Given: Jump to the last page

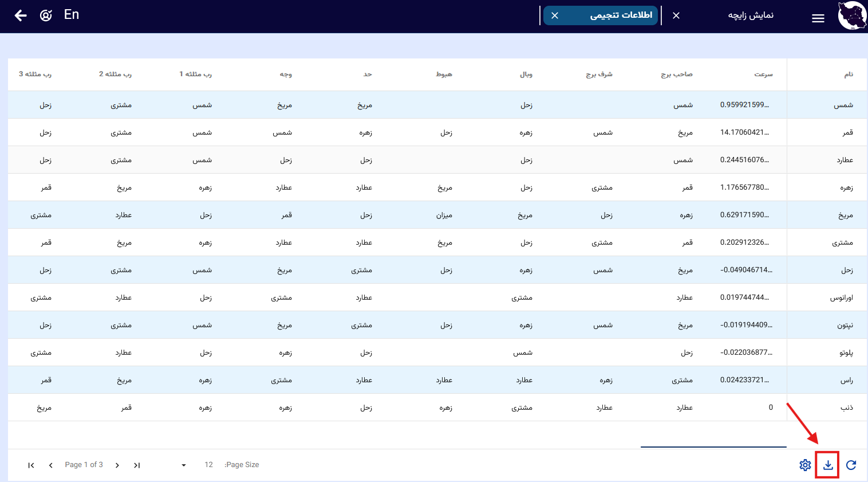Looking at the screenshot, I should [137, 465].
